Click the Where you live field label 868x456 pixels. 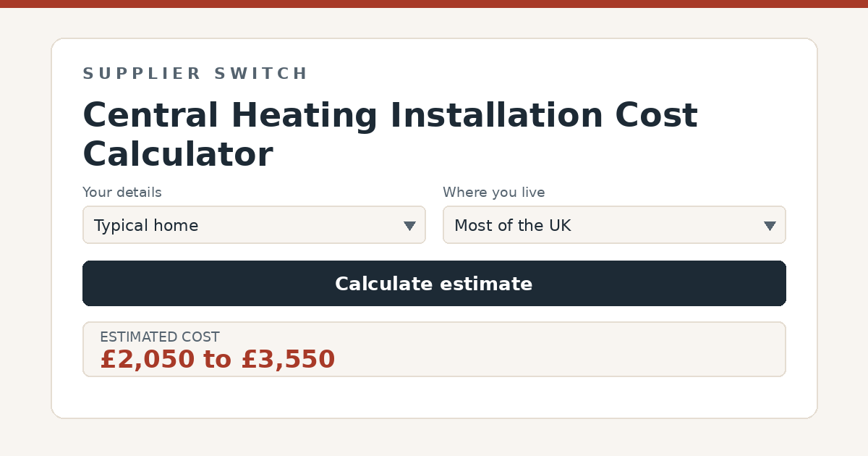pos(494,193)
